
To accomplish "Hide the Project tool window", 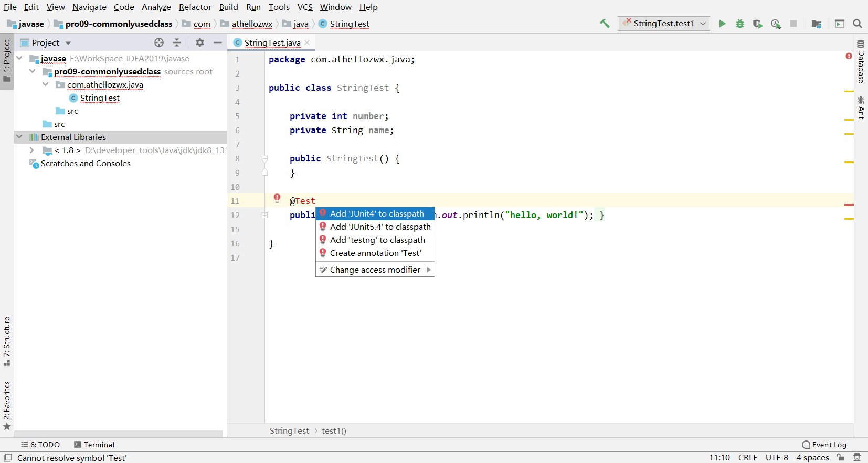I will [218, 42].
